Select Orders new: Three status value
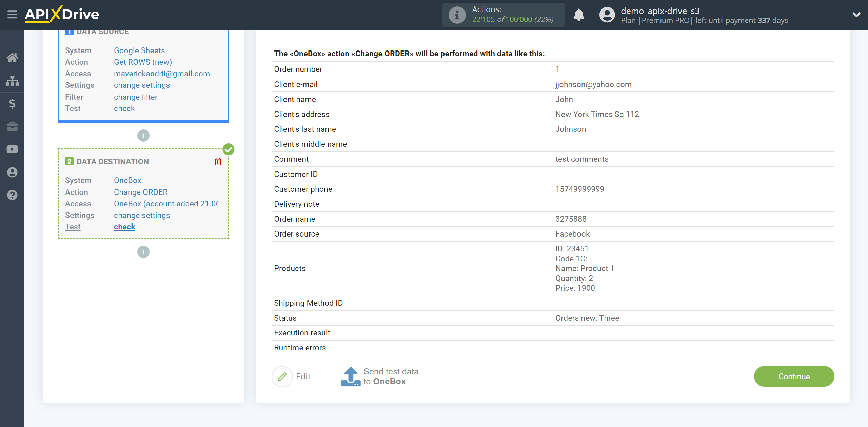The image size is (868, 427). pos(587,318)
